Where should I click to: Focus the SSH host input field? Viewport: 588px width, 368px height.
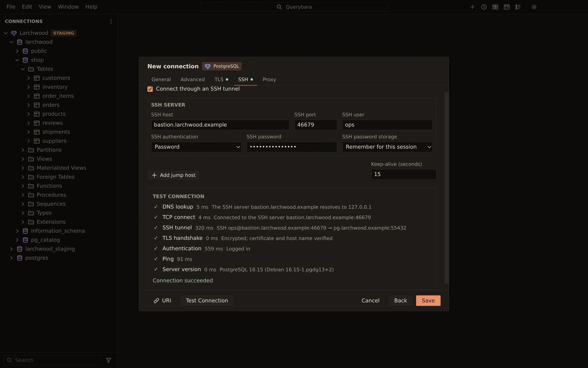click(220, 125)
